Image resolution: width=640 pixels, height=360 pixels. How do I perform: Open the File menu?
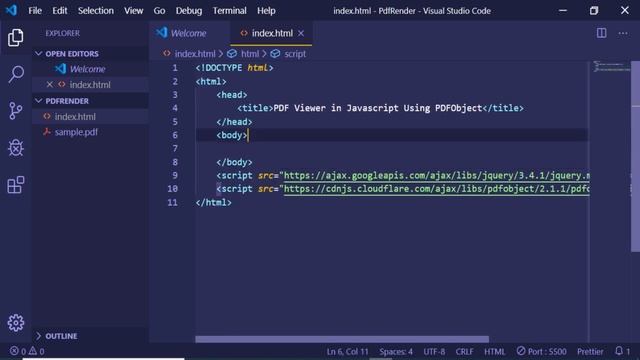[x=35, y=11]
